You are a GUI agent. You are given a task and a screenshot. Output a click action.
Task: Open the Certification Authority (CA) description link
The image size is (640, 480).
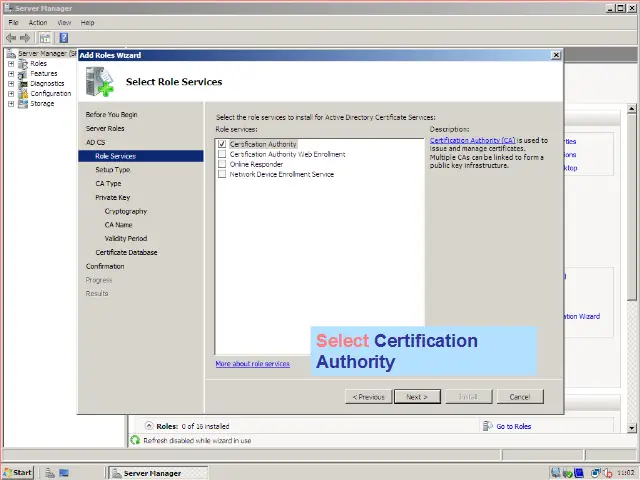pos(472,140)
